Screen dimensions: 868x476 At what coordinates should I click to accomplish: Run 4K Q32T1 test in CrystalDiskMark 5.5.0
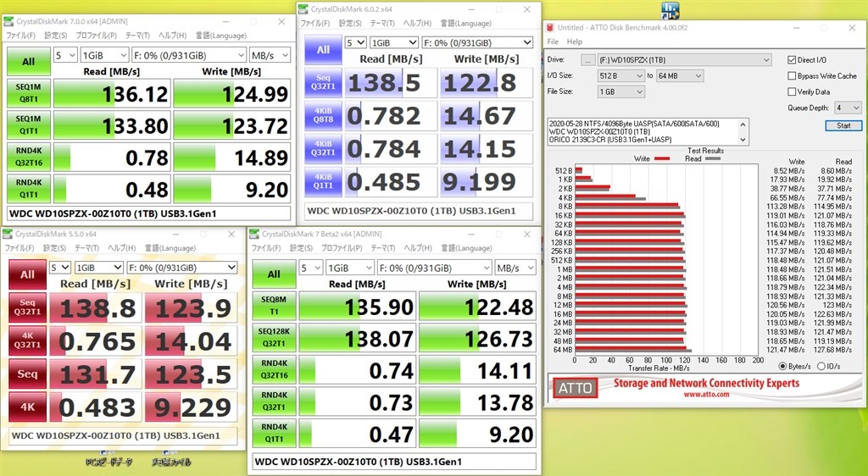[28, 340]
